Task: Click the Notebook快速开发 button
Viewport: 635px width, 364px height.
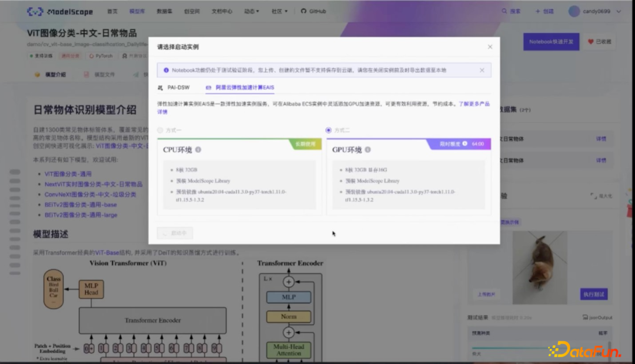Action: pyautogui.click(x=551, y=42)
